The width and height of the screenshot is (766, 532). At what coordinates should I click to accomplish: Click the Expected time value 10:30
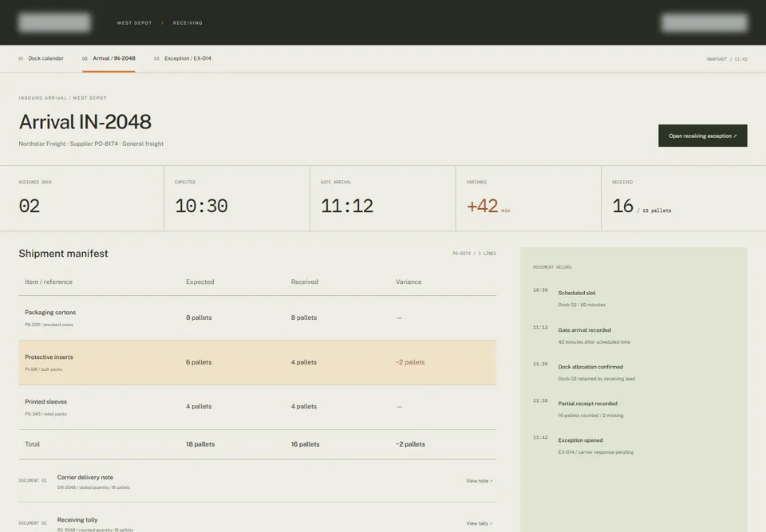point(201,206)
